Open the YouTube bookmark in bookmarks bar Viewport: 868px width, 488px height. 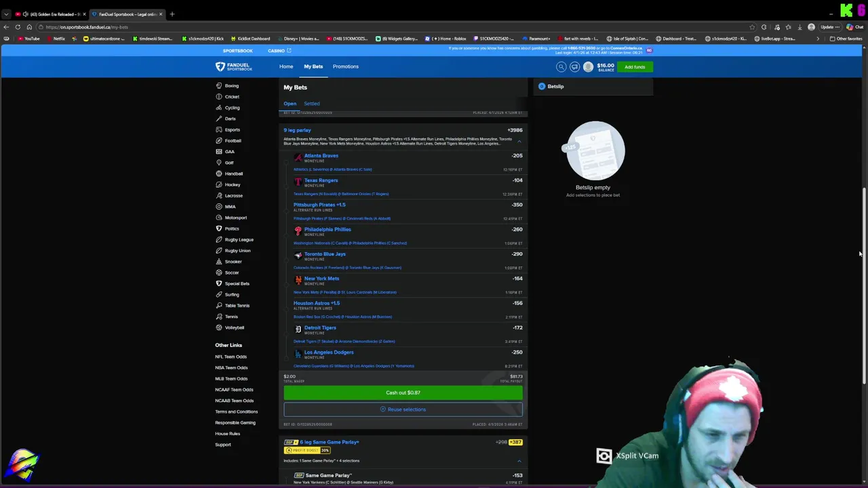(x=29, y=39)
